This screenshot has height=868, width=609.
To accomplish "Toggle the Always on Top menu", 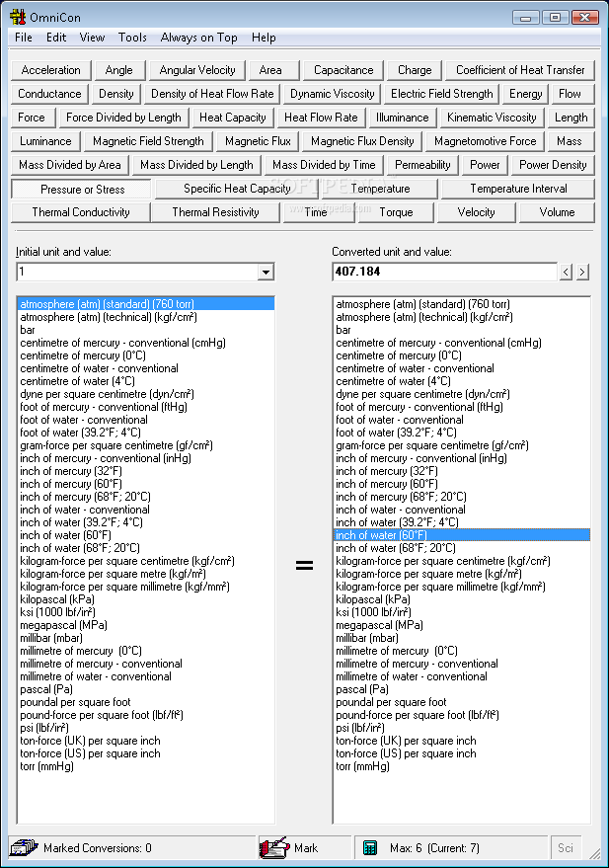I will pyautogui.click(x=199, y=38).
